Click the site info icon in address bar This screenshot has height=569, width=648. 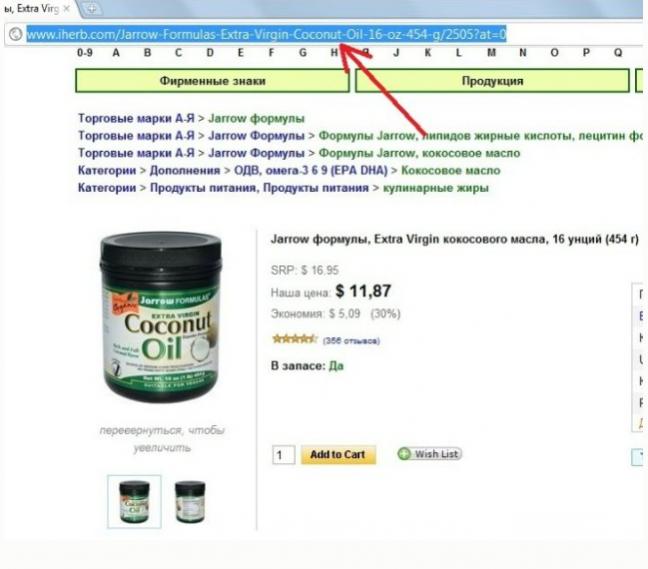pyautogui.click(x=16, y=33)
